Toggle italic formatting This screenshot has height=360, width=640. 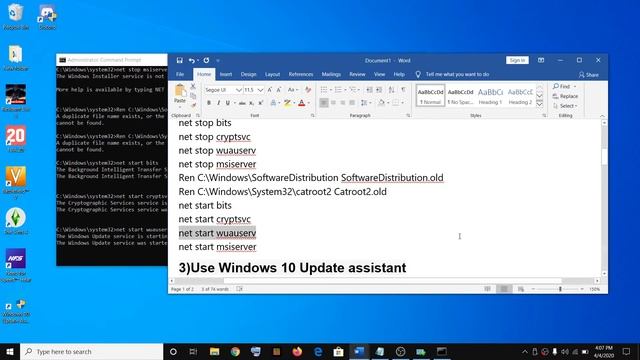[x=218, y=103]
